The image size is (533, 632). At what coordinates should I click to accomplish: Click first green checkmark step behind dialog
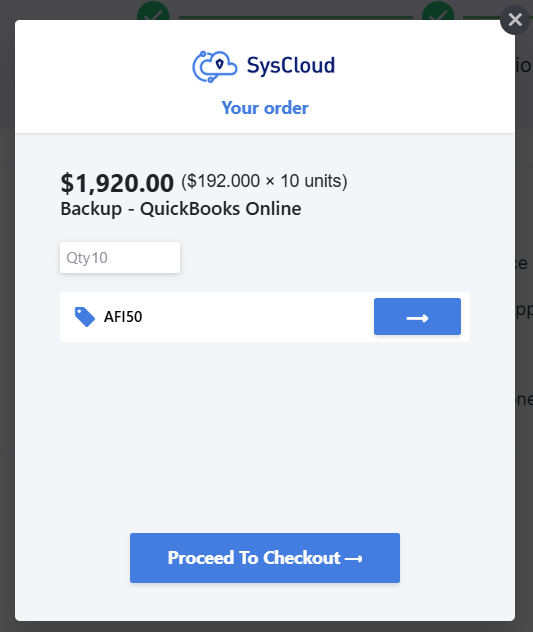point(153,10)
